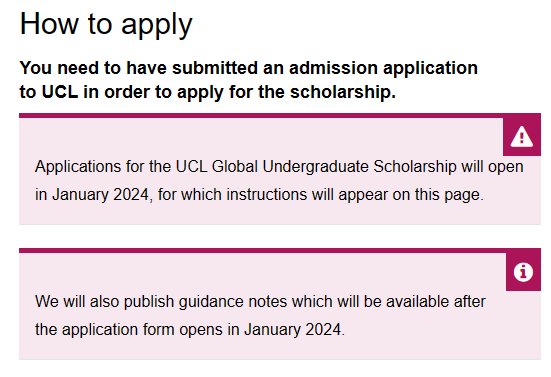Viewport: 551px width, 377px height.
Task: Select the "How to apply" heading
Action: [x=106, y=25]
